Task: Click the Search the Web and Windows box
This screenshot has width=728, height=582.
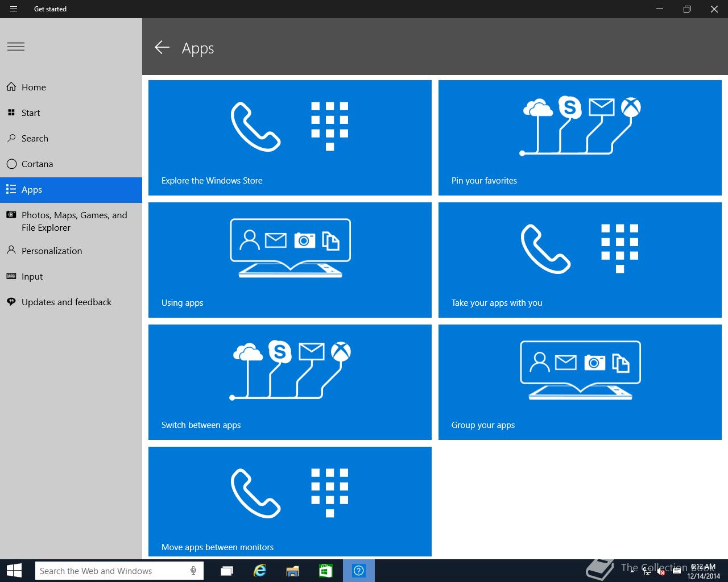Action: (119, 571)
